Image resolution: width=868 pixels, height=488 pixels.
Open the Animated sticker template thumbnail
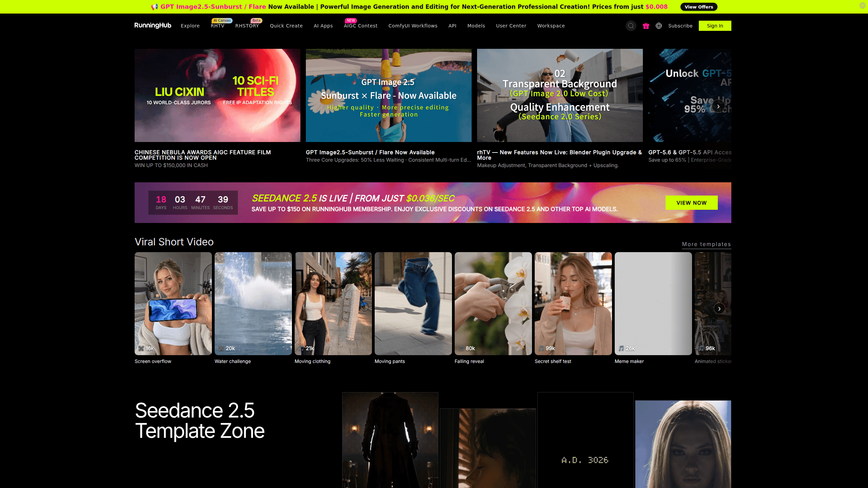pyautogui.click(x=713, y=304)
